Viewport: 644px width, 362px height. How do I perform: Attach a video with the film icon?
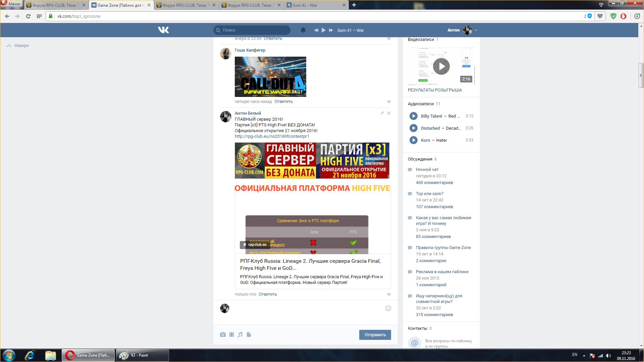pyautogui.click(x=231, y=335)
